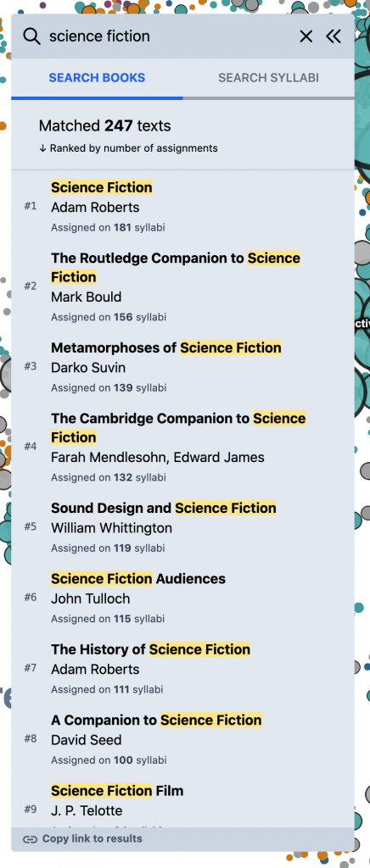Open Science Fiction Audiences by John Tulloch
This screenshot has height=868, width=370.
182,598
